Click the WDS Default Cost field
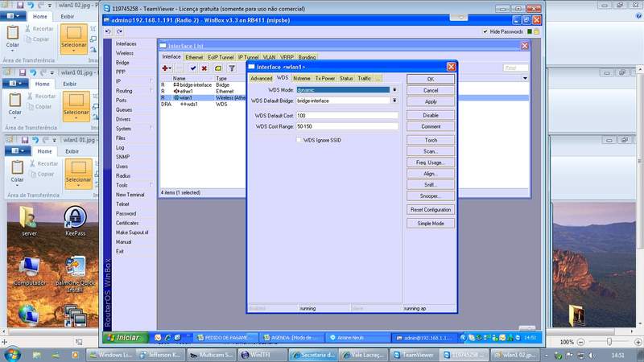Screen dimensions: 644x362 click(x=347, y=115)
